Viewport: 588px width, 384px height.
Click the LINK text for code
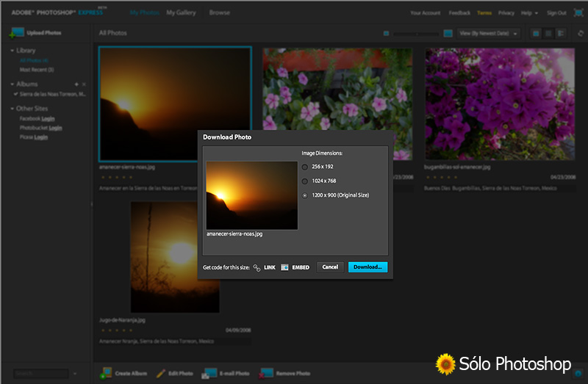270,267
